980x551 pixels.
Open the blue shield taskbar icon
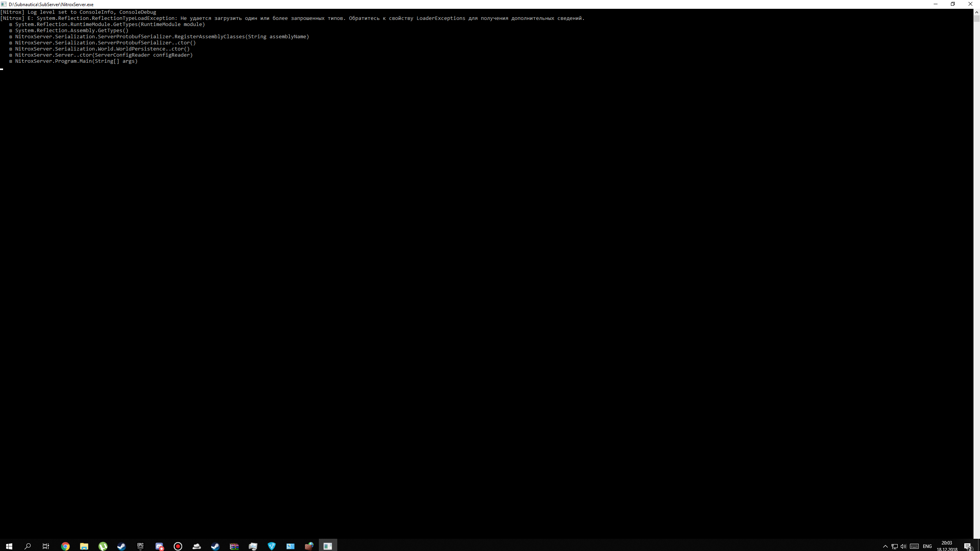272,546
